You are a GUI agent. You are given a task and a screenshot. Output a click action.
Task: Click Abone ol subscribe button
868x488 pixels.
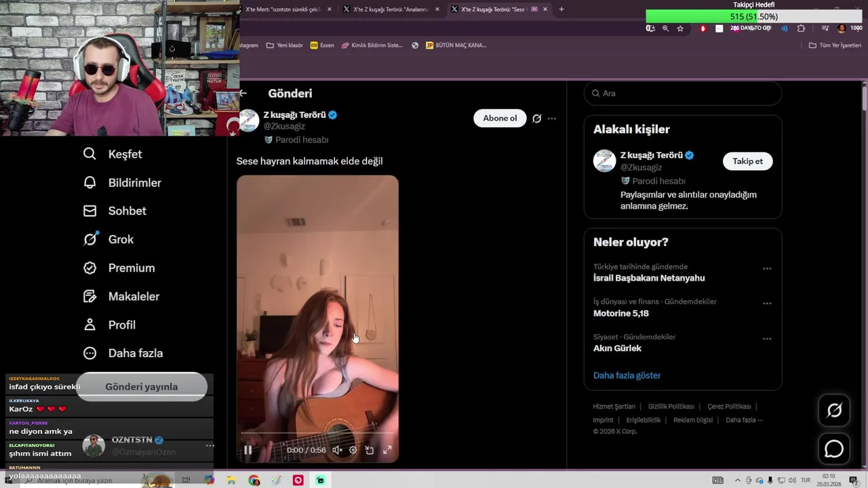500,118
